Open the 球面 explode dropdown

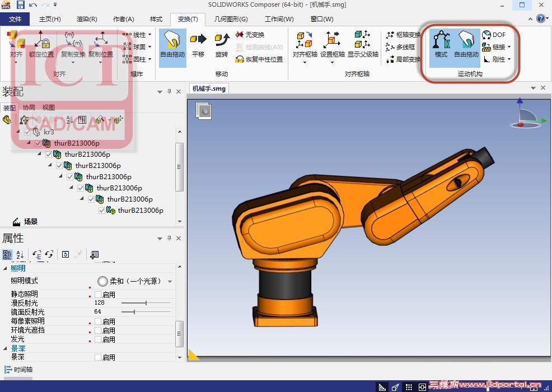(149, 46)
